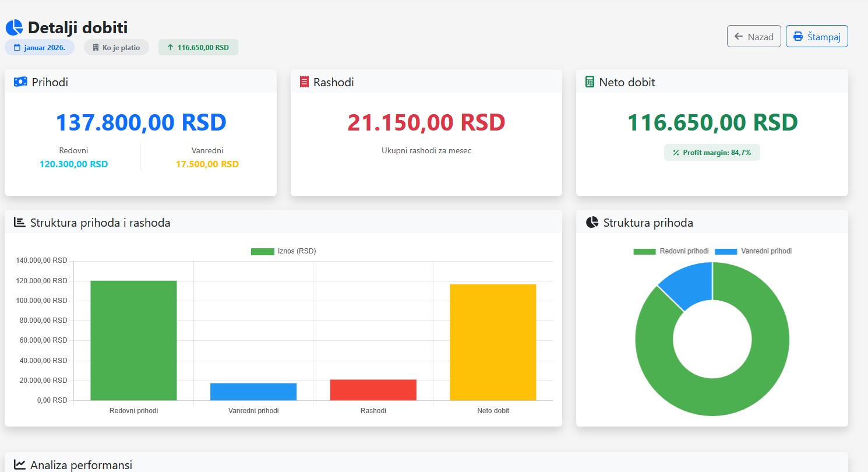Viewport: 868px width, 472px height.
Task: Click the green calculator icon beside Neto dobit
Action: [590, 82]
